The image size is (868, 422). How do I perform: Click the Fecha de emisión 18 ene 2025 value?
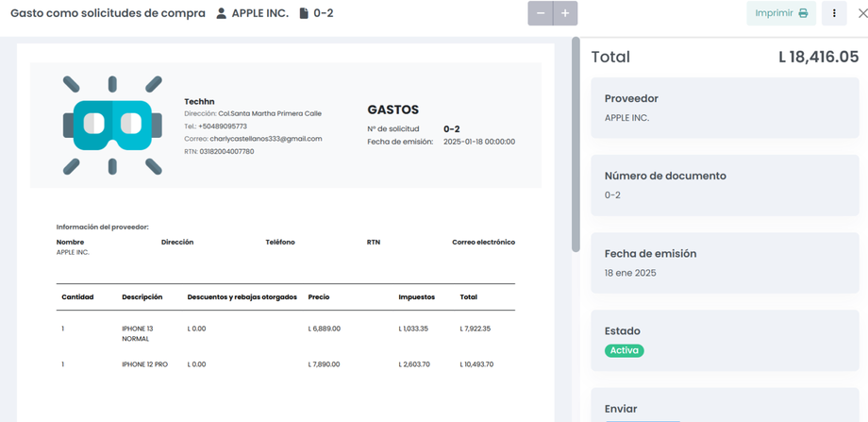coord(630,273)
